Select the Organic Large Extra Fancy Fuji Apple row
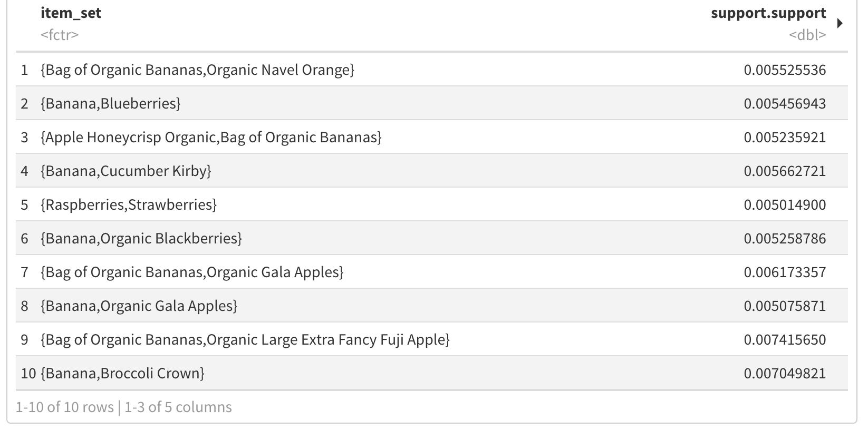The height and width of the screenshot is (430, 868). coord(432,339)
